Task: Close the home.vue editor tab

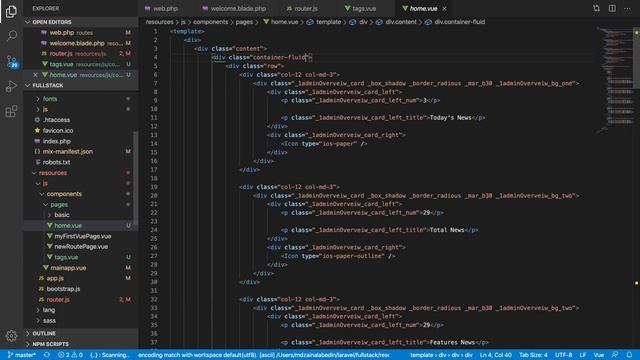Action: click(444, 8)
